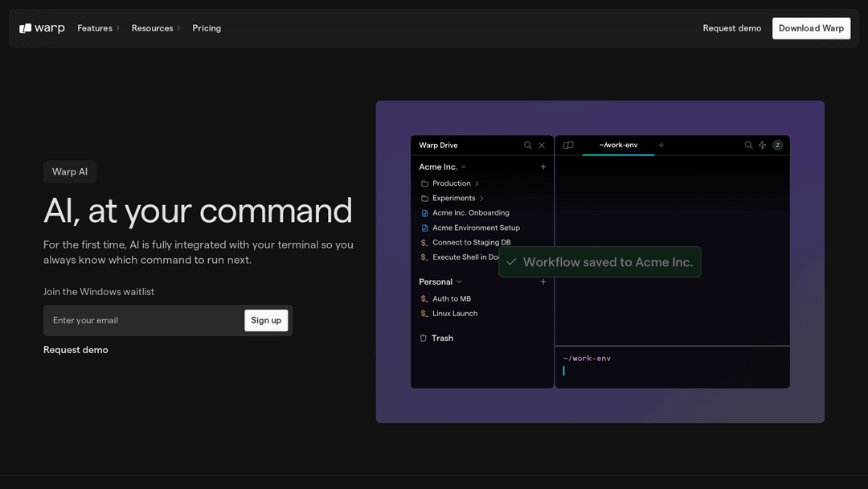Open a new terminal tab with plus
The height and width of the screenshot is (489, 868).
pyautogui.click(x=661, y=145)
